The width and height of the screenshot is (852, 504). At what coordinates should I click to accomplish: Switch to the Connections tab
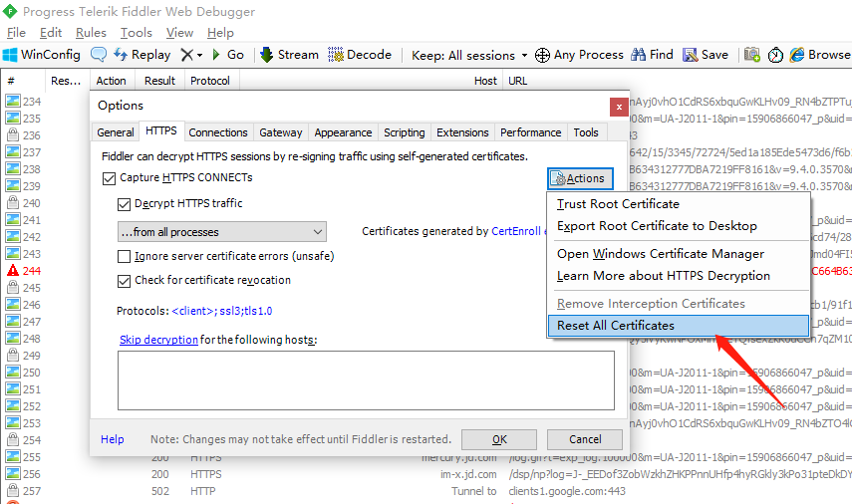(x=218, y=132)
